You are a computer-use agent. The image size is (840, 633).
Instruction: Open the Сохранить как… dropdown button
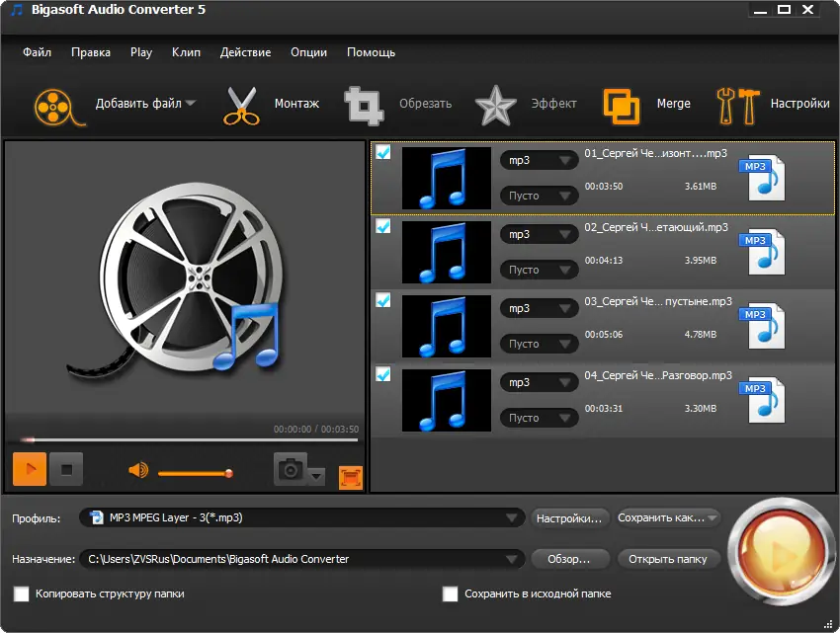pos(667,517)
